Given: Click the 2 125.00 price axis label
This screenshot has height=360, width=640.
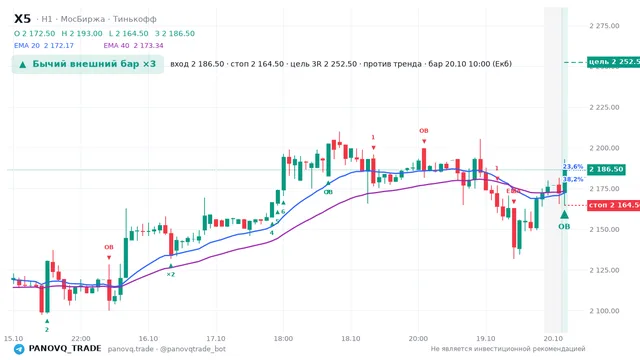Looking at the screenshot, I should tap(604, 270).
